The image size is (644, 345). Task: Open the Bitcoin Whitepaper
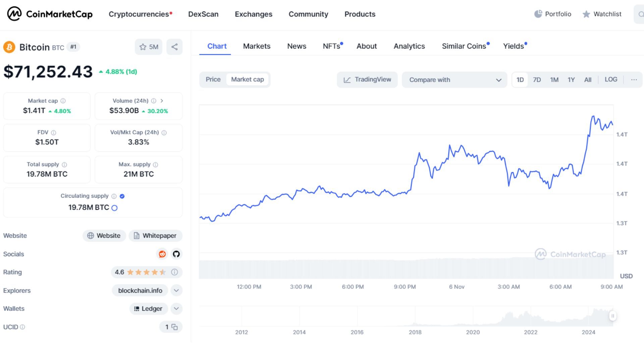tap(155, 235)
